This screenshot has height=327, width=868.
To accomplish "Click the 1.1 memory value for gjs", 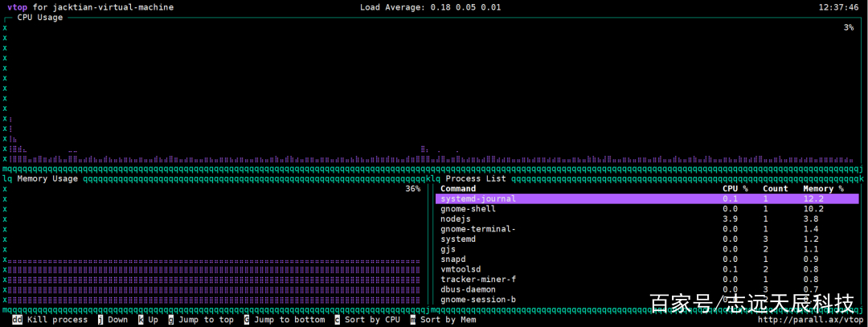I will coord(811,249).
